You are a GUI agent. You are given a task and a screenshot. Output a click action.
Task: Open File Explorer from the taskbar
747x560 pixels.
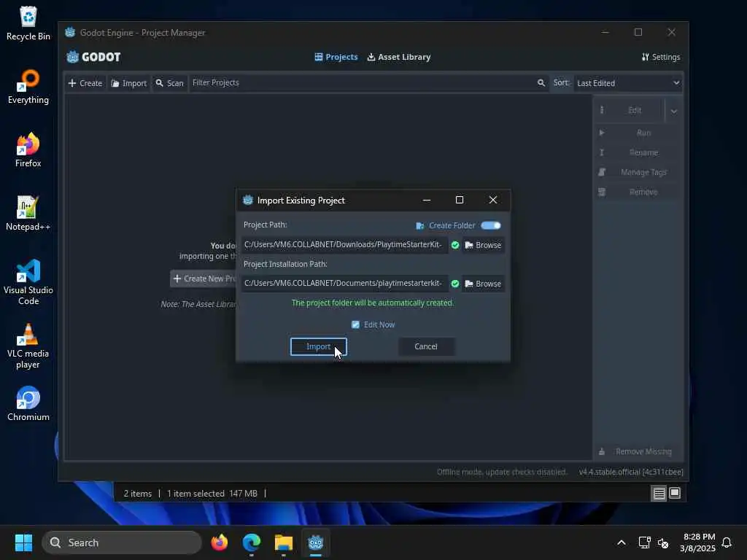coord(284,542)
